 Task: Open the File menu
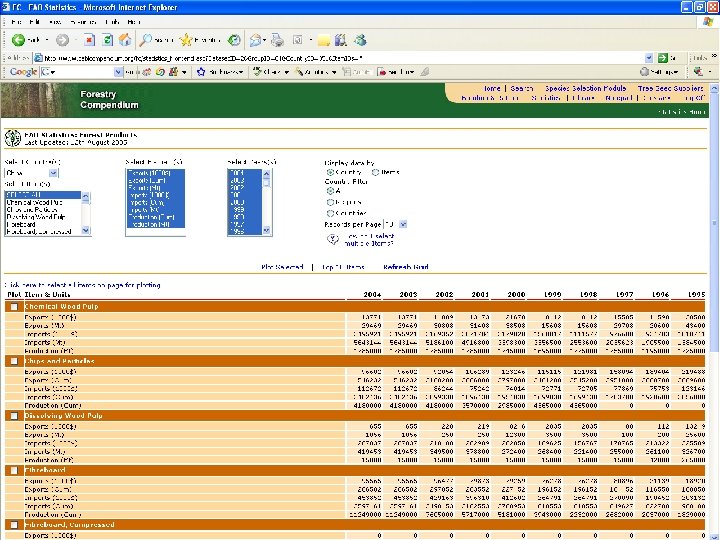click(x=19, y=20)
